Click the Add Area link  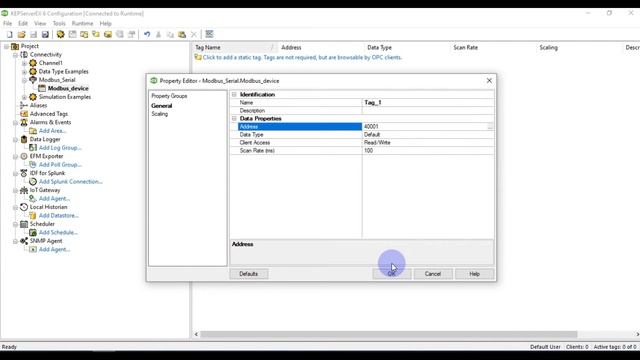coord(52,131)
